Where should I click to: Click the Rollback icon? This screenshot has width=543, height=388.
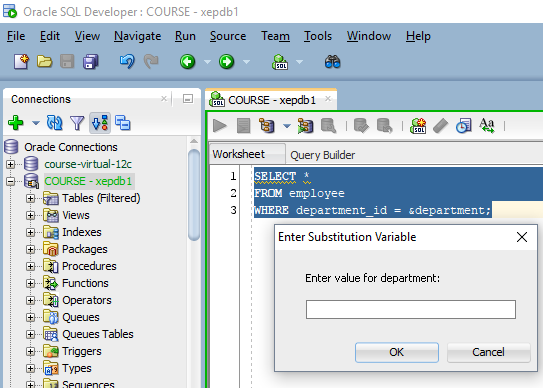384,126
